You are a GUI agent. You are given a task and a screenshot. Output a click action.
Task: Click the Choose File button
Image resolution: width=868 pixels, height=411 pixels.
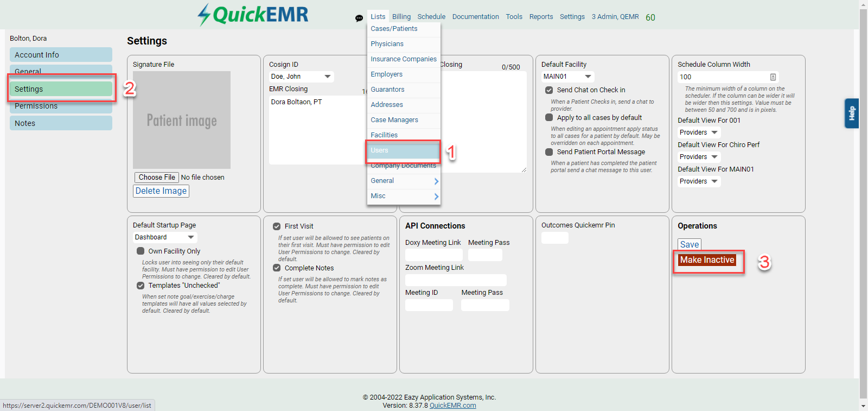(157, 178)
